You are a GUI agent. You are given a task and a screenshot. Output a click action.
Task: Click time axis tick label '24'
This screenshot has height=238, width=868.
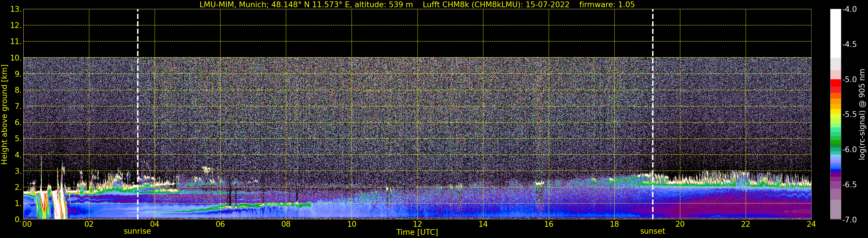click(811, 224)
